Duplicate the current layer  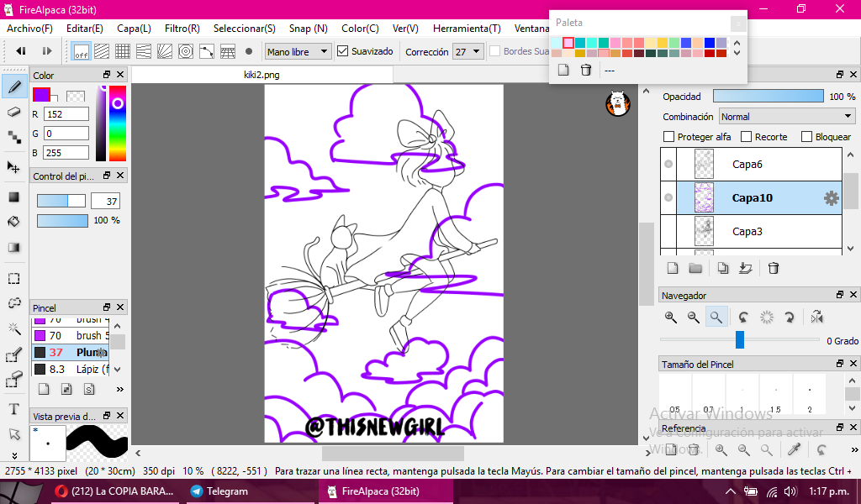722,268
